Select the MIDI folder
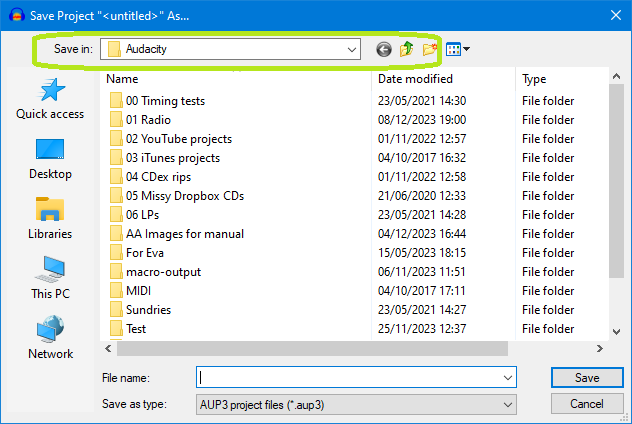This screenshot has height=424, width=632. coord(138,291)
